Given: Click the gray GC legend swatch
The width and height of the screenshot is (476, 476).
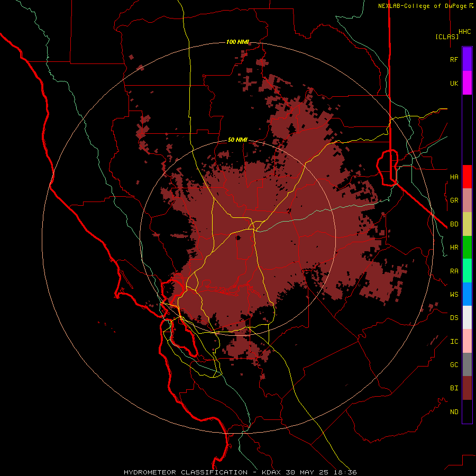Looking at the screenshot, I should point(467,364).
